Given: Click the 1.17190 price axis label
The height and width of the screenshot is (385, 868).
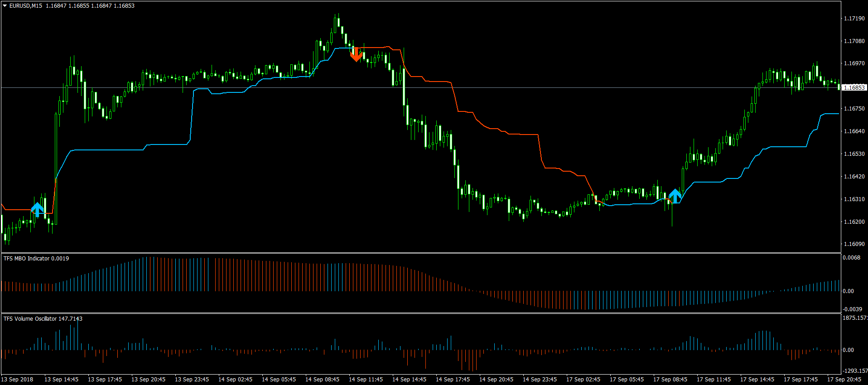Looking at the screenshot, I should coord(854,19).
